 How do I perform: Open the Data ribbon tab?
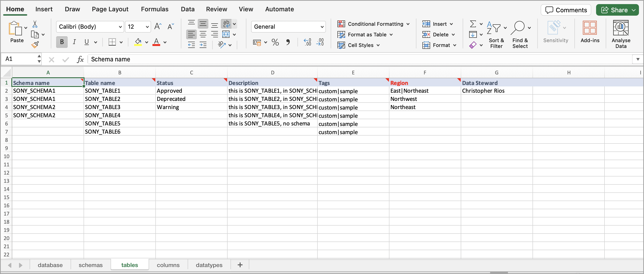click(x=188, y=9)
